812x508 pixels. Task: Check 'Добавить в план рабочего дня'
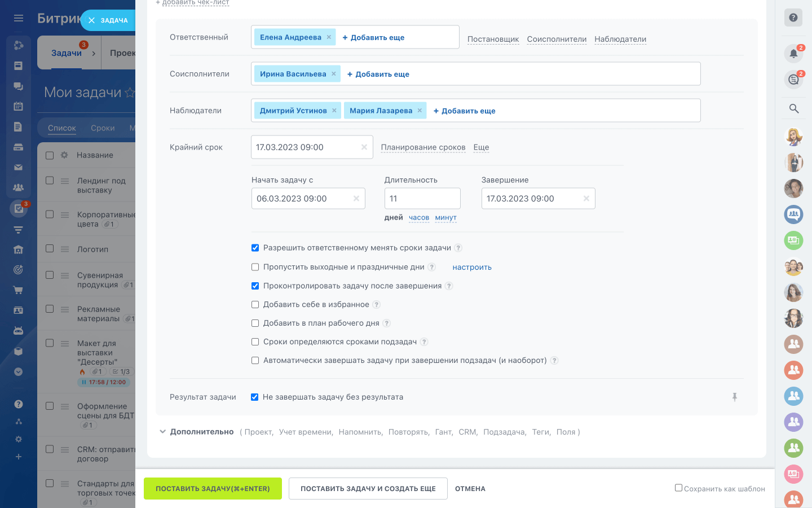coord(255,323)
